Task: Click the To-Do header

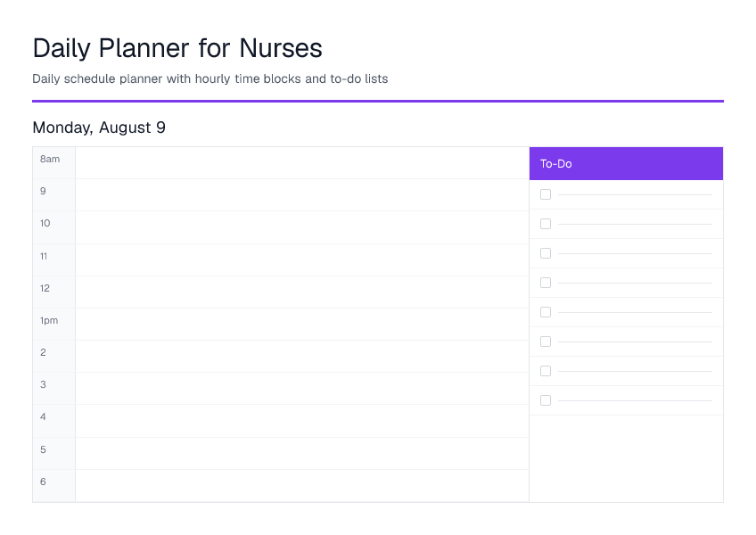Action: point(627,163)
